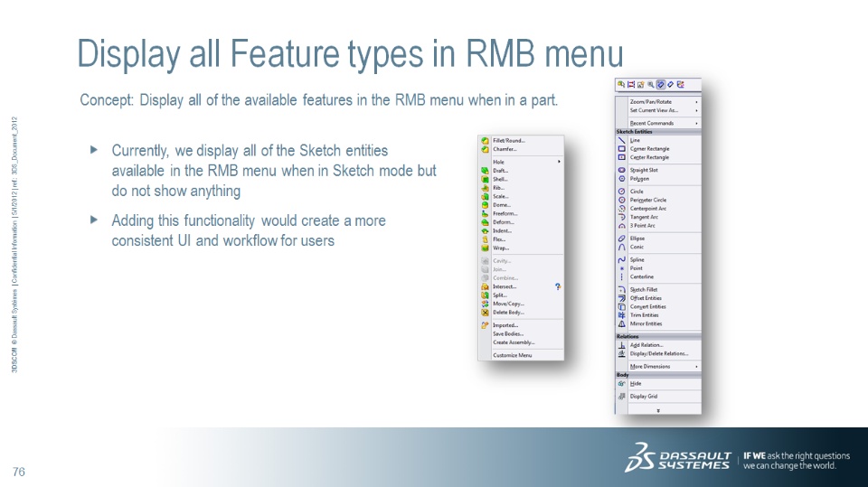
Task: Expand hidden items with bottom double chevron
Action: pyautogui.click(x=658, y=410)
